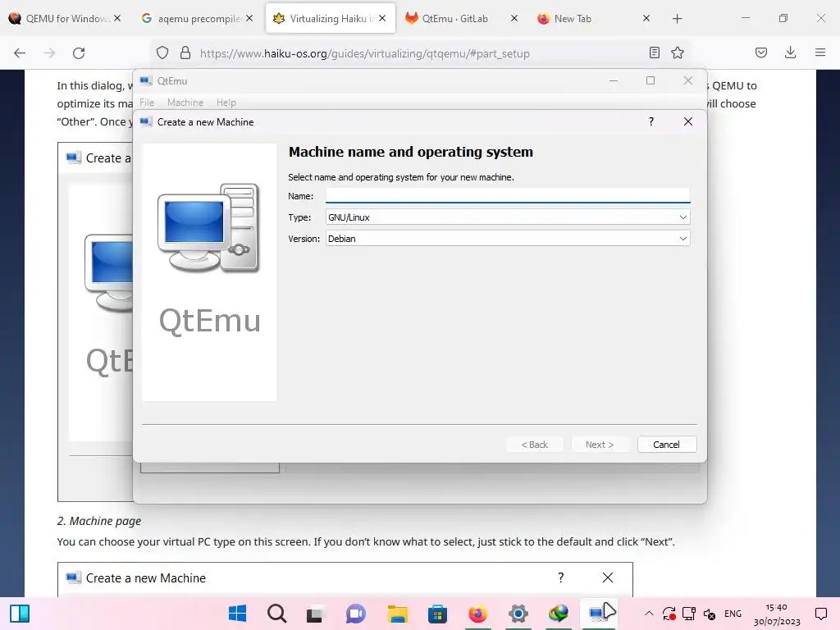Minimize the QtEmu main window
Viewport: 840px width, 630px height.
point(614,80)
